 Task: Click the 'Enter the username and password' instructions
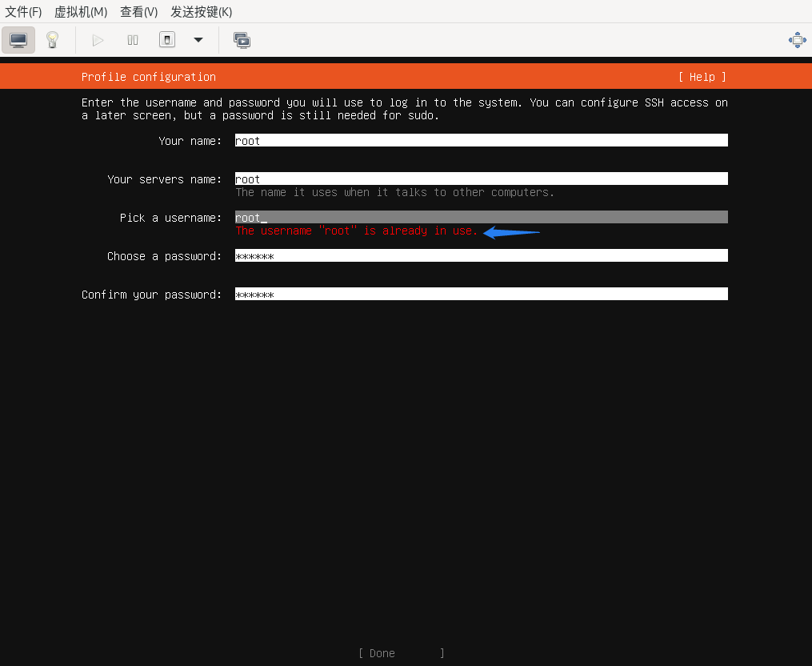point(405,109)
